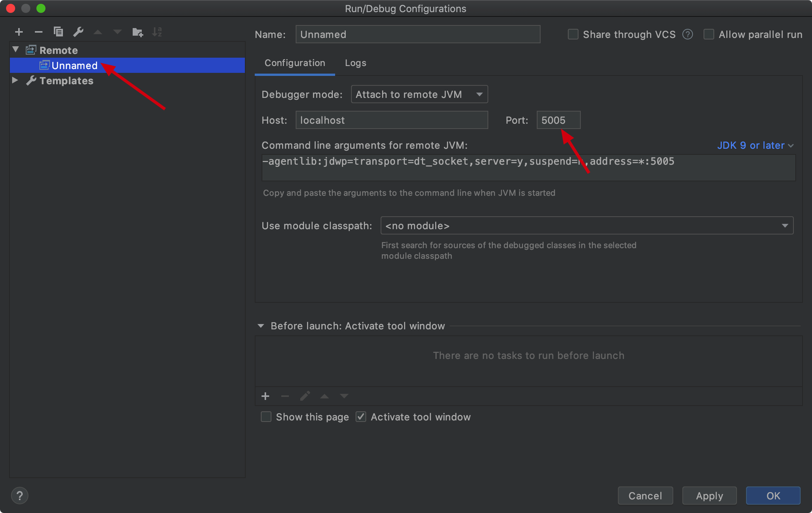This screenshot has height=513, width=812.
Task: Click the Create New Folder icon
Action: 137,32
